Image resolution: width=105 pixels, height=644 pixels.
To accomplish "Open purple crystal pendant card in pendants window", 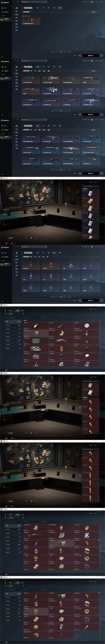I will click(31, 265).
